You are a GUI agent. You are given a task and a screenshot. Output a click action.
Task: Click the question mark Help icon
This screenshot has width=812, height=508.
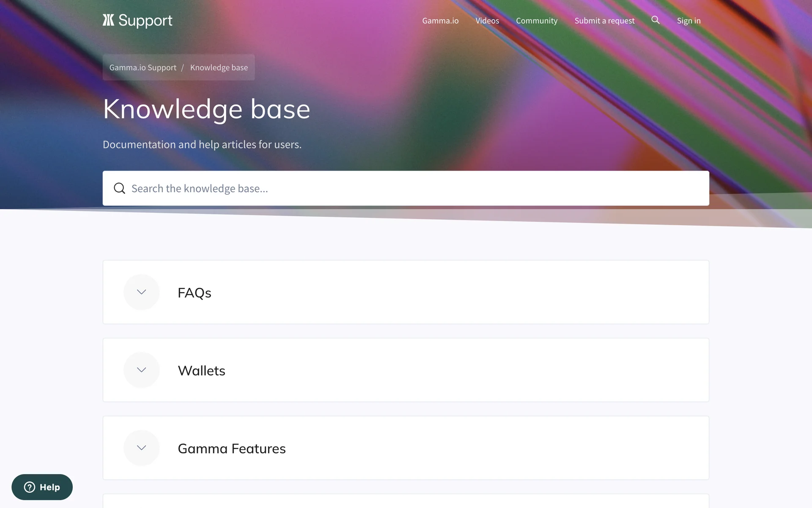[30, 487]
